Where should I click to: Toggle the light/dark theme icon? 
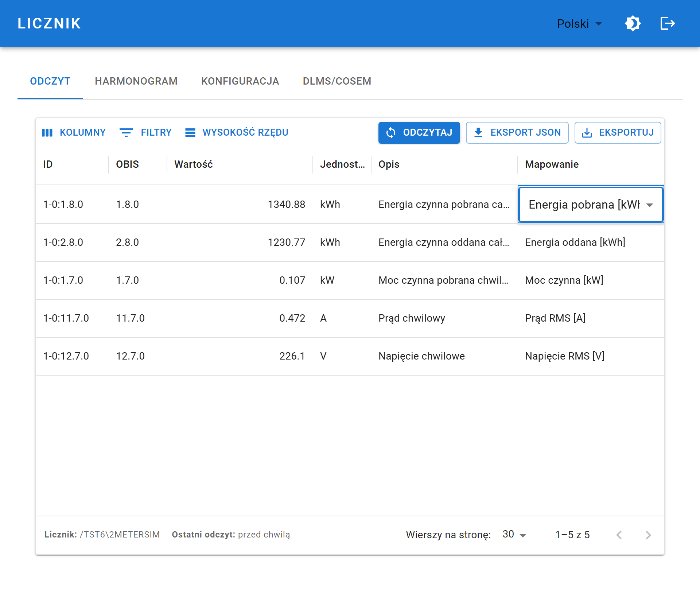pos(633,24)
